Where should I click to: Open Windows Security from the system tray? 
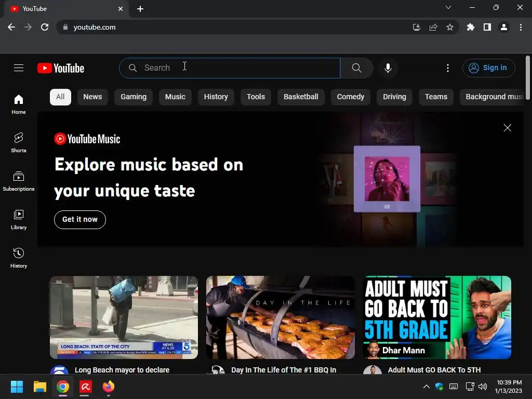pos(439,387)
